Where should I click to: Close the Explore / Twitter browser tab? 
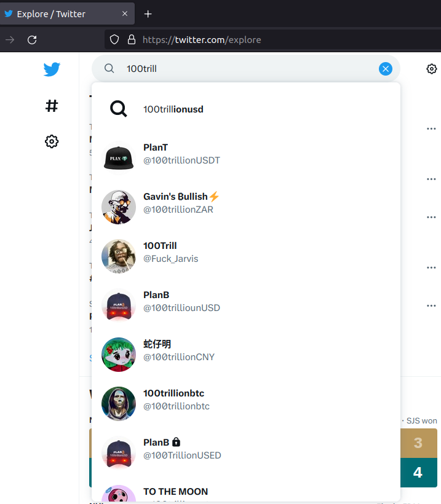(125, 14)
